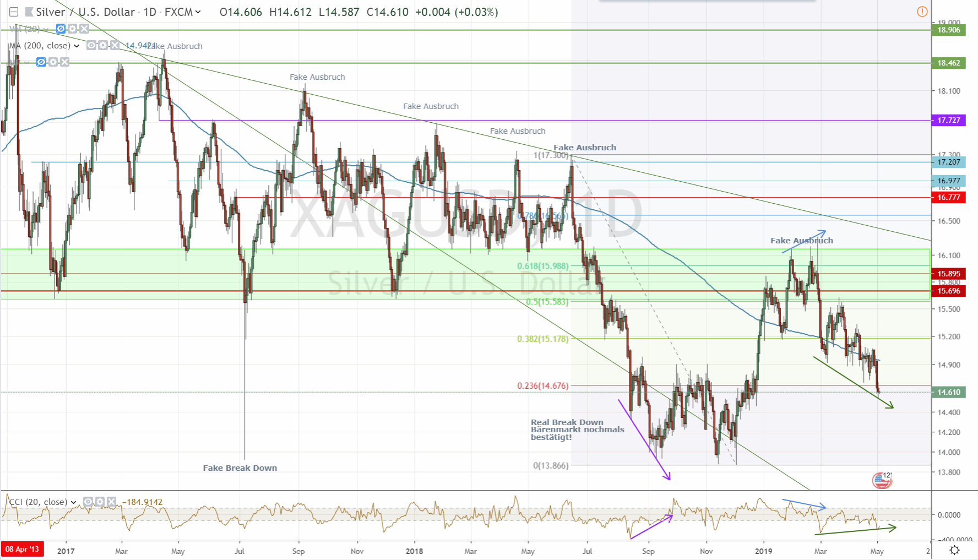This screenshot has height=560, width=978.
Task: Hide the MA (200, close) indicator
Action: (x=91, y=46)
